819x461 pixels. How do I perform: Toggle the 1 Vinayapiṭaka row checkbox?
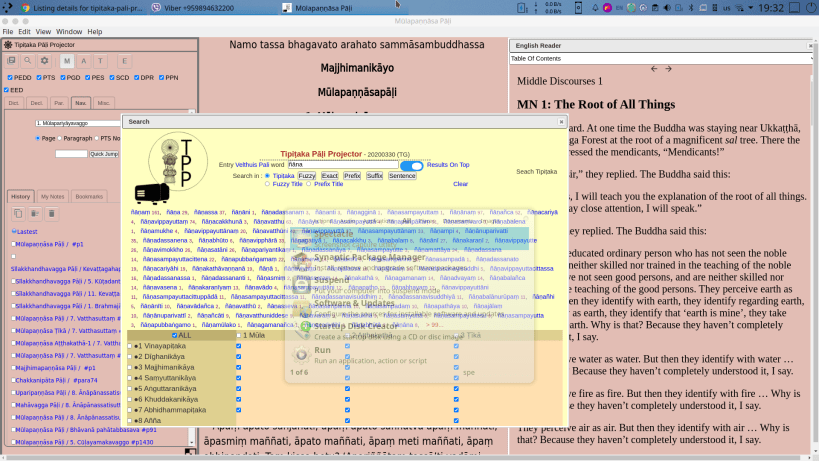(x=130, y=346)
